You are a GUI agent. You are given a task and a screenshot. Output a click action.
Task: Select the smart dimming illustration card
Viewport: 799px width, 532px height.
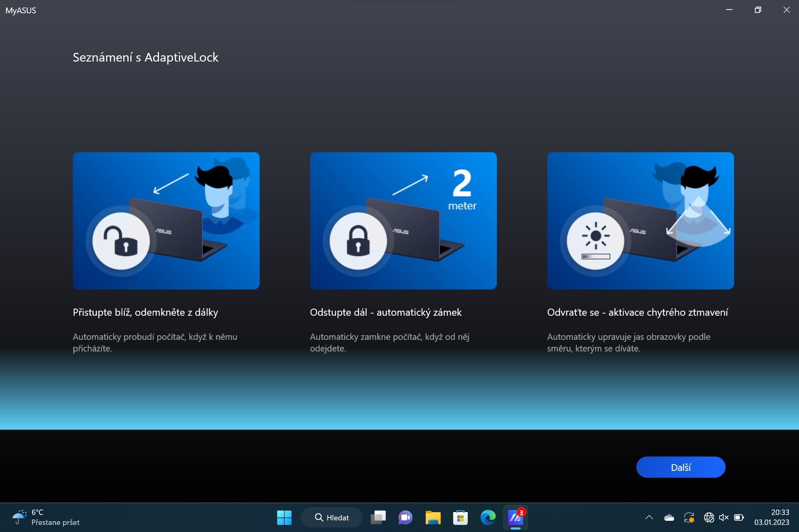point(640,220)
